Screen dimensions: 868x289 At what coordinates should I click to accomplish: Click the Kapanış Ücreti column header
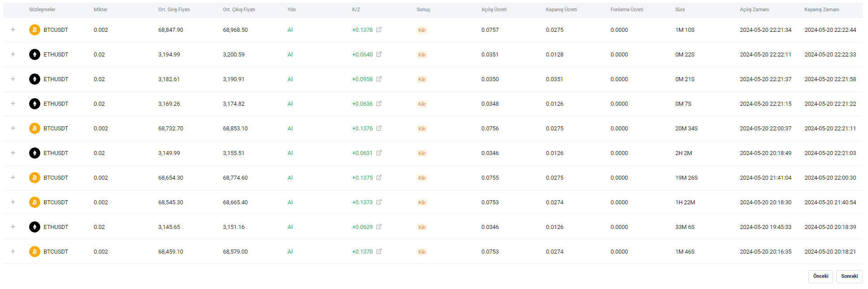[561, 9]
